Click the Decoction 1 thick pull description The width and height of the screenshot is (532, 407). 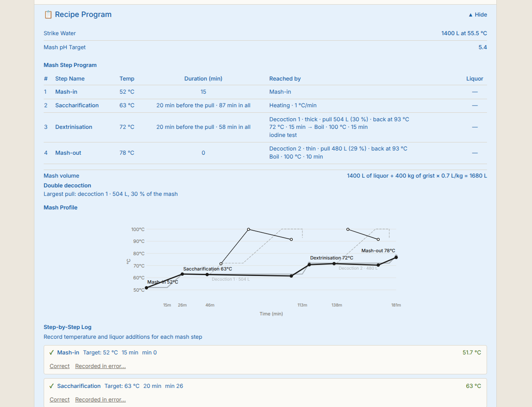pyautogui.click(x=339, y=127)
